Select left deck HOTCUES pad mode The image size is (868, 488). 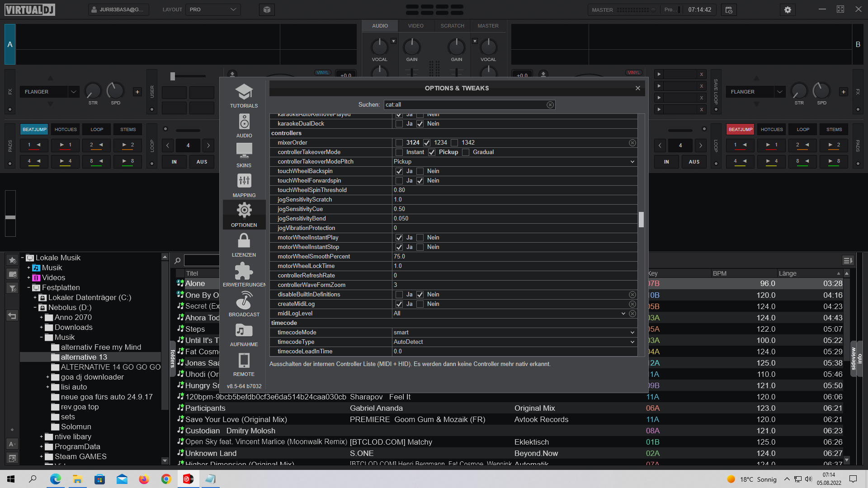tap(66, 130)
